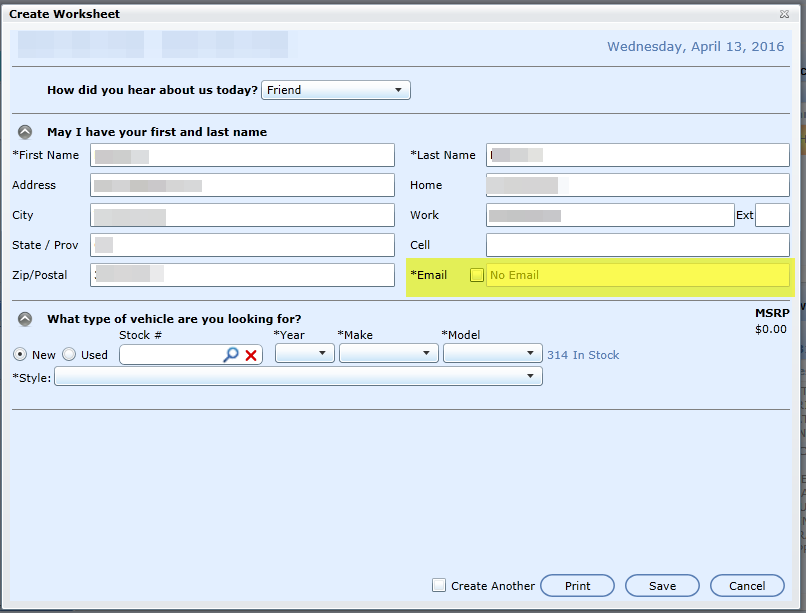The width and height of the screenshot is (806, 613).
Task: Select the Used vehicle radio button
Action: click(x=69, y=354)
